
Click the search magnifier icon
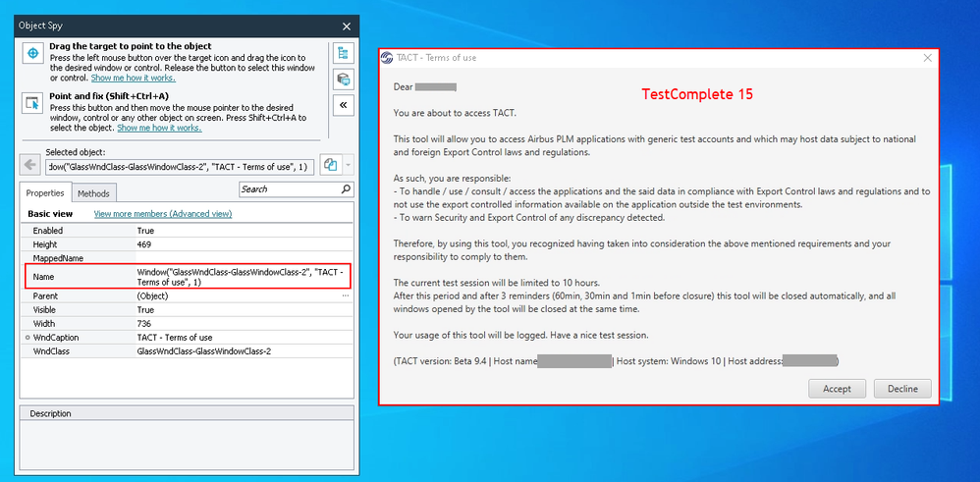346,188
